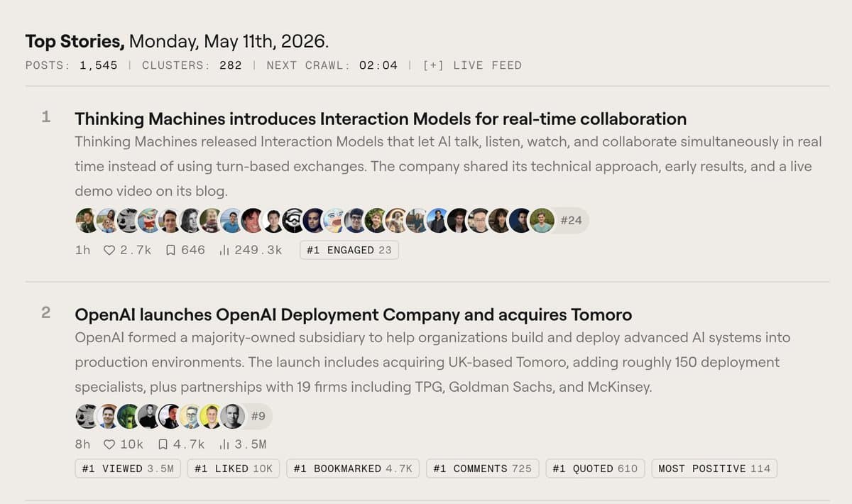
Task: Click the Top Stories heading
Action: pos(75,41)
